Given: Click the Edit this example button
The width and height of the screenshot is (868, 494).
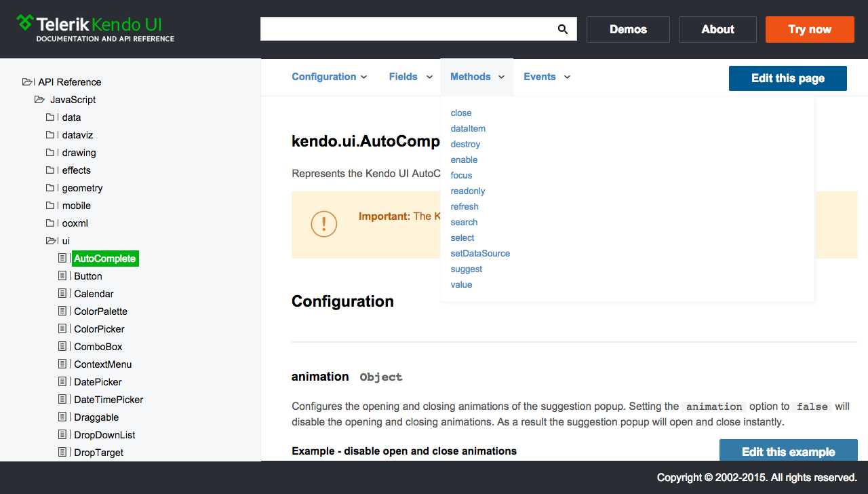Looking at the screenshot, I should (x=789, y=451).
